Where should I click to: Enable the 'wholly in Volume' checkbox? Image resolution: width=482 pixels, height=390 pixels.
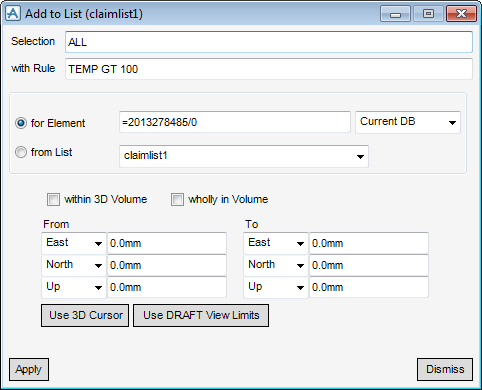click(177, 199)
